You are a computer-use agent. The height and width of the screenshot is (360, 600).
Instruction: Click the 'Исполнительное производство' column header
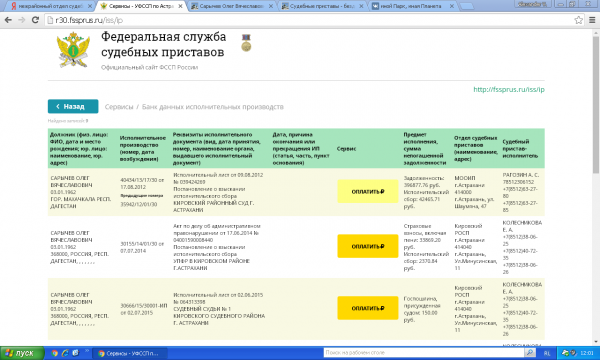coord(143,148)
